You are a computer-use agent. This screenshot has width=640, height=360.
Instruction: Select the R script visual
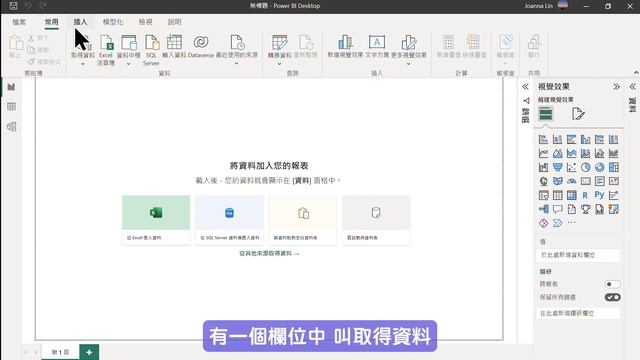click(x=585, y=195)
